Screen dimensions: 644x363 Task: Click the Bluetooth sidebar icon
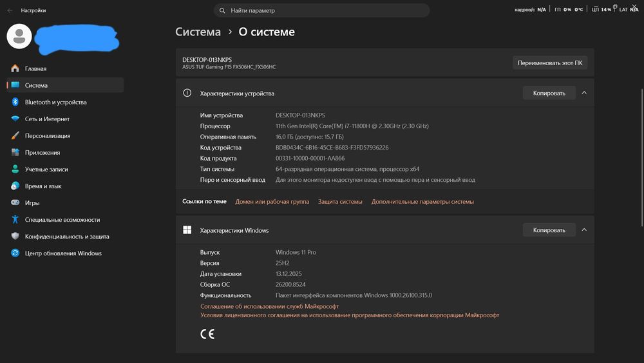coord(15,102)
